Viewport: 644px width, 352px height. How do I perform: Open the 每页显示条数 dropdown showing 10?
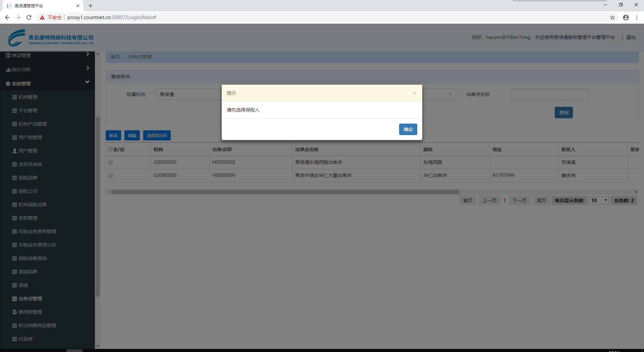599,201
